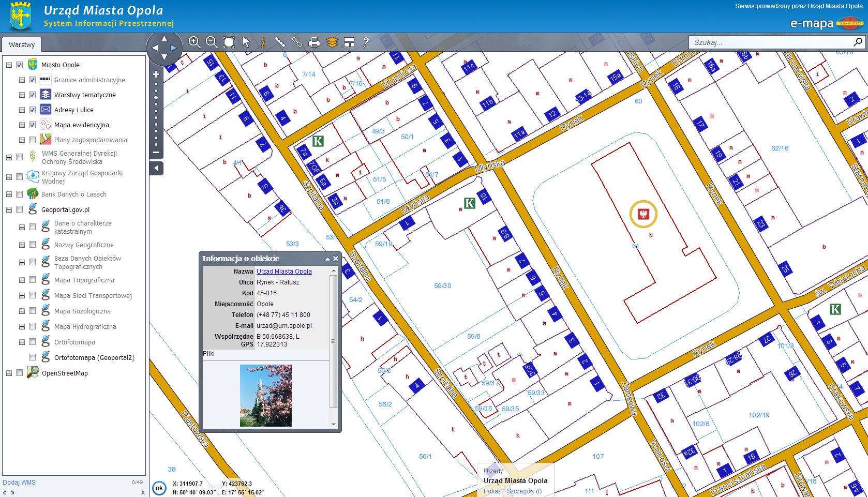Select Nazwy Geograficzne layer item

point(84,245)
